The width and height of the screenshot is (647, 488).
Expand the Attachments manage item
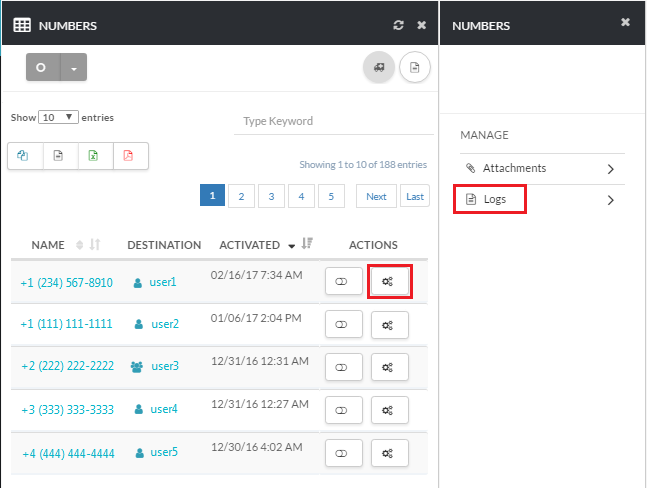(541, 169)
